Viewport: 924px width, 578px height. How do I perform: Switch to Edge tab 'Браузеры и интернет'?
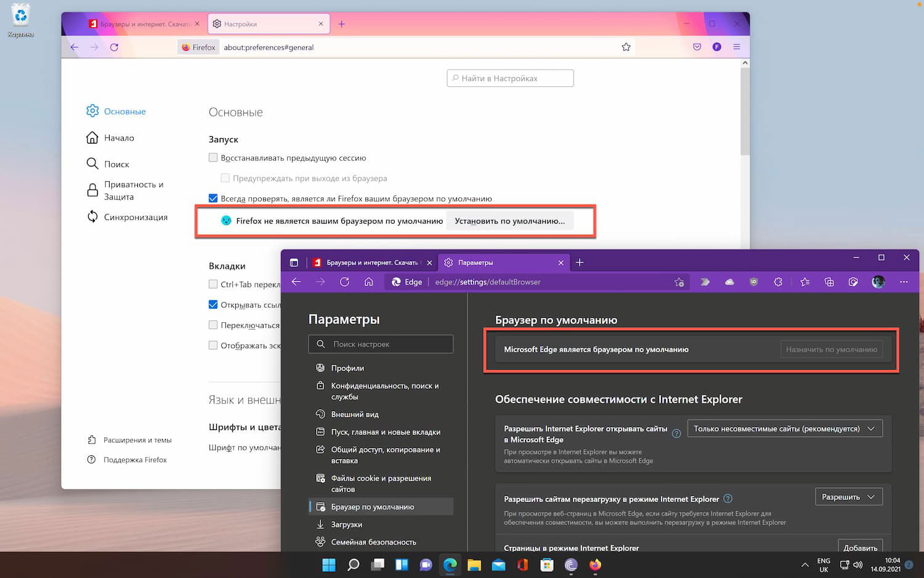372,263
